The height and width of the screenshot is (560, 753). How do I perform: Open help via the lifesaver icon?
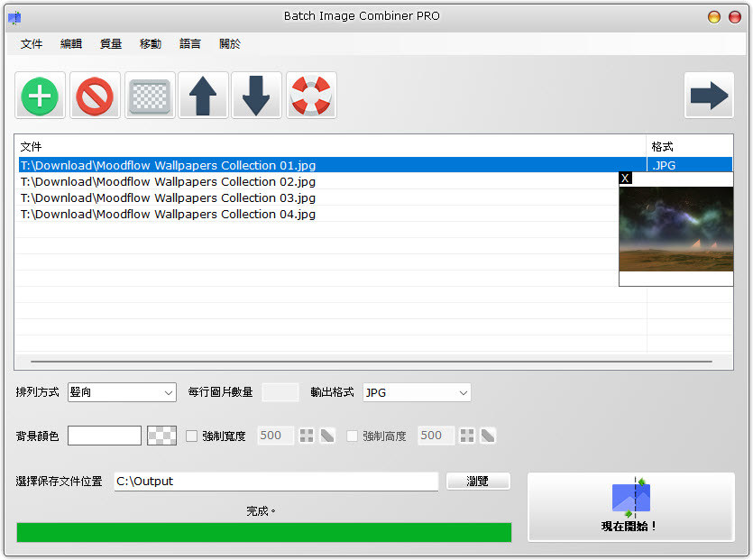point(311,95)
